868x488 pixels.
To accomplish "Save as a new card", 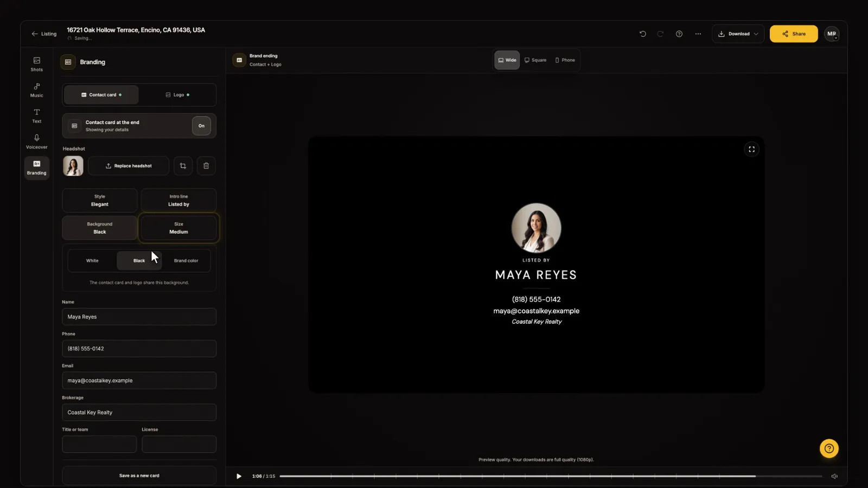I will click(139, 476).
